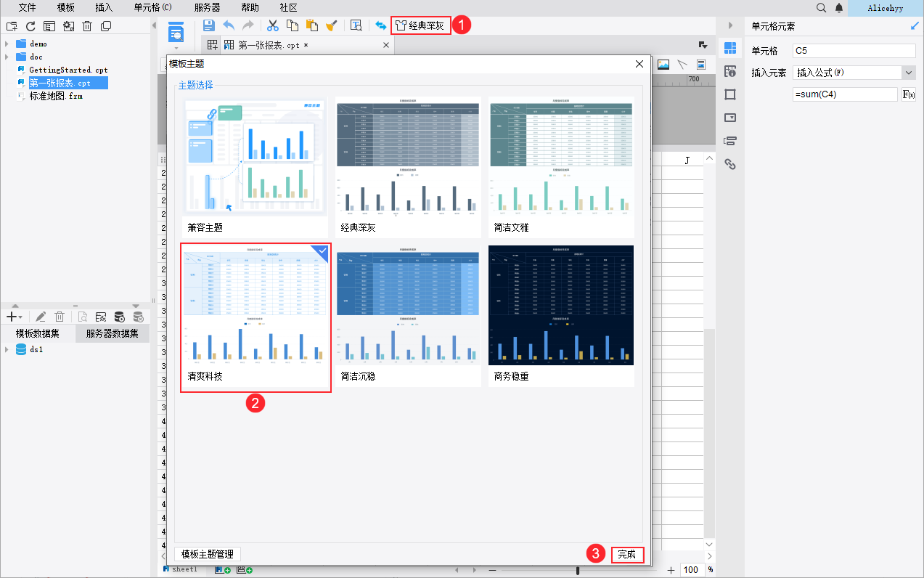Click the blue swap arrows icon
The width and height of the screenshot is (924, 578).
(x=380, y=25)
